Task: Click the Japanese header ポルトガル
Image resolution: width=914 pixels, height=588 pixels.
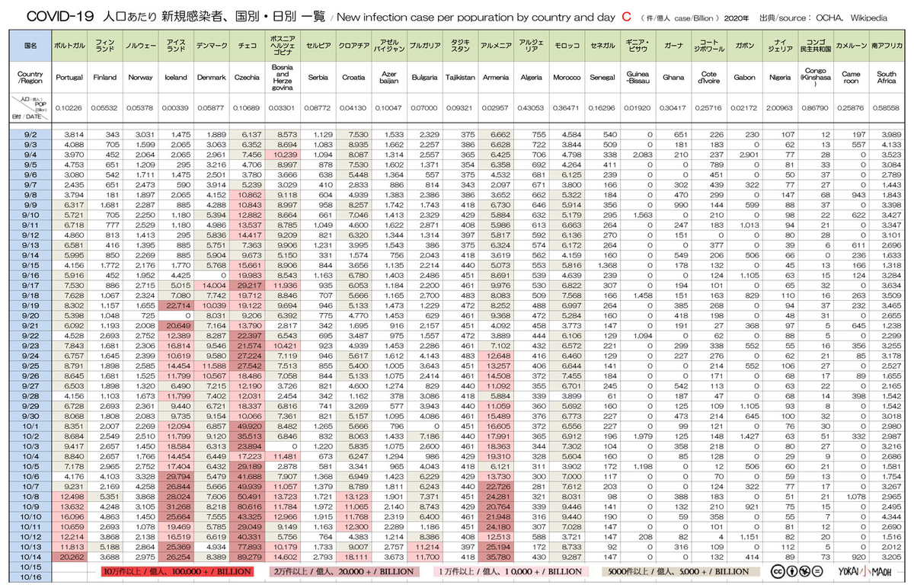Action: click(x=69, y=46)
